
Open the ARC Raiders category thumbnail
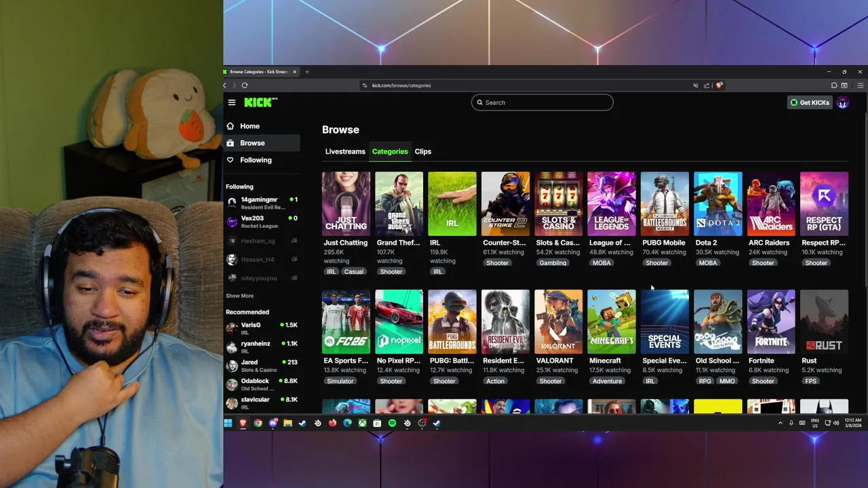coord(771,203)
